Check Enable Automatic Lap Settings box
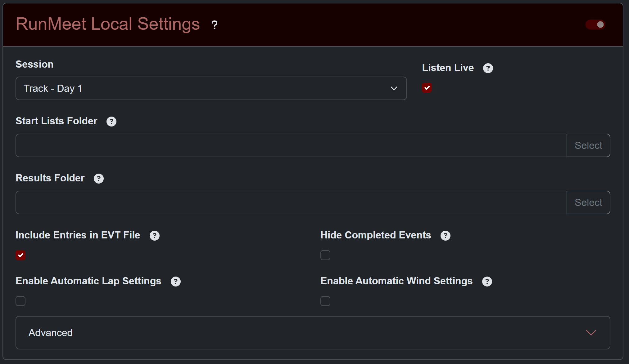629x364 pixels. click(20, 301)
